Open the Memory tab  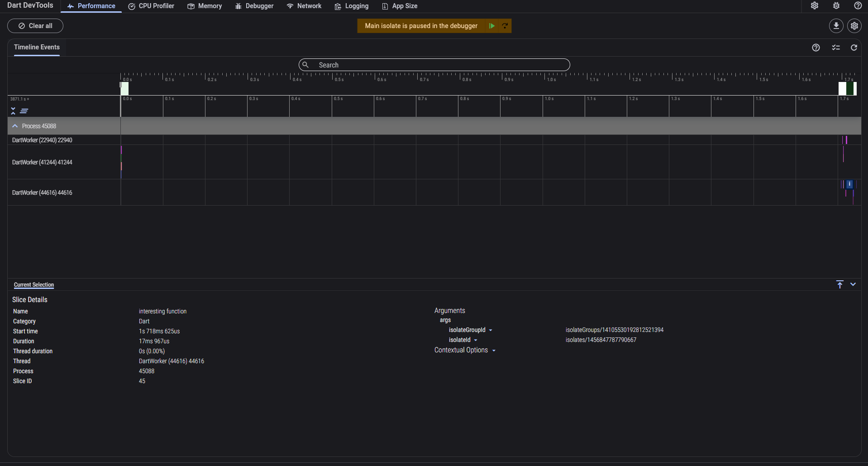[x=205, y=6]
